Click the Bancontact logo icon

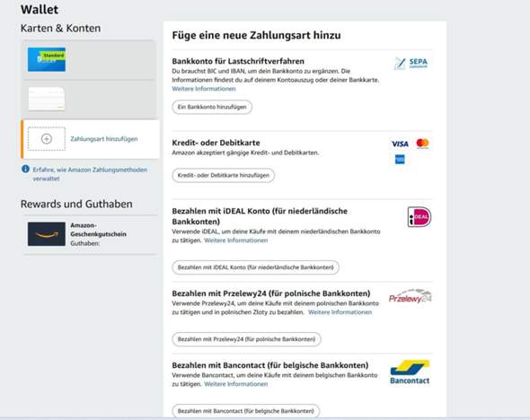[x=410, y=372]
